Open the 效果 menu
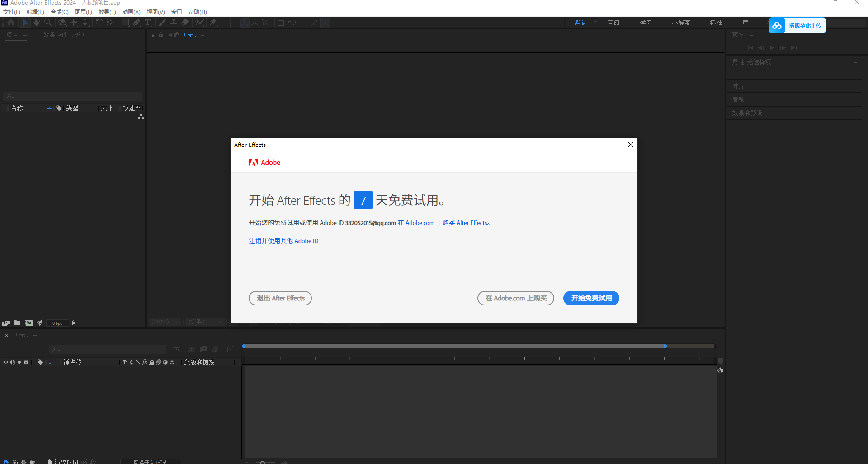Viewport: 868px width, 464px height. pos(107,12)
